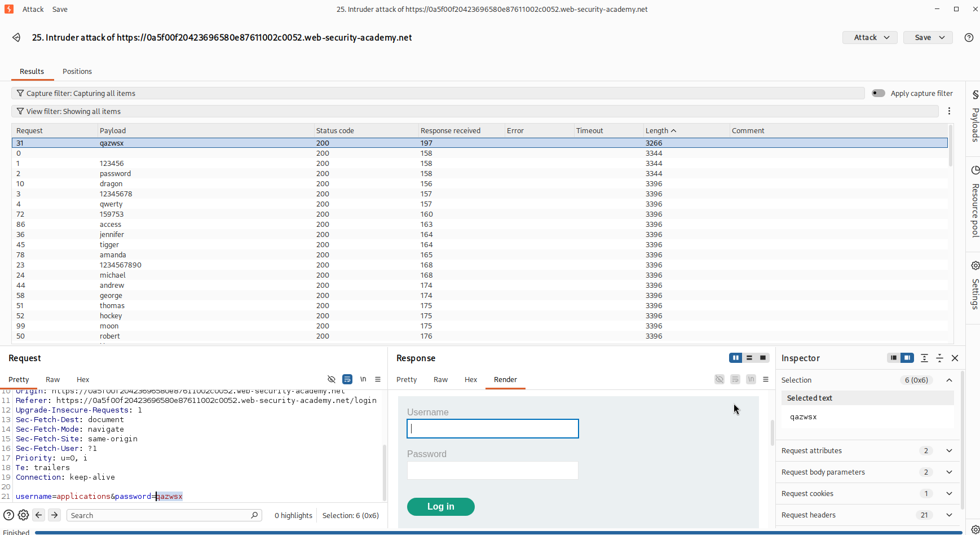The width and height of the screenshot is (980, 535).
Task: Open the Resource pool side panel
Action: tap(975, 201)
